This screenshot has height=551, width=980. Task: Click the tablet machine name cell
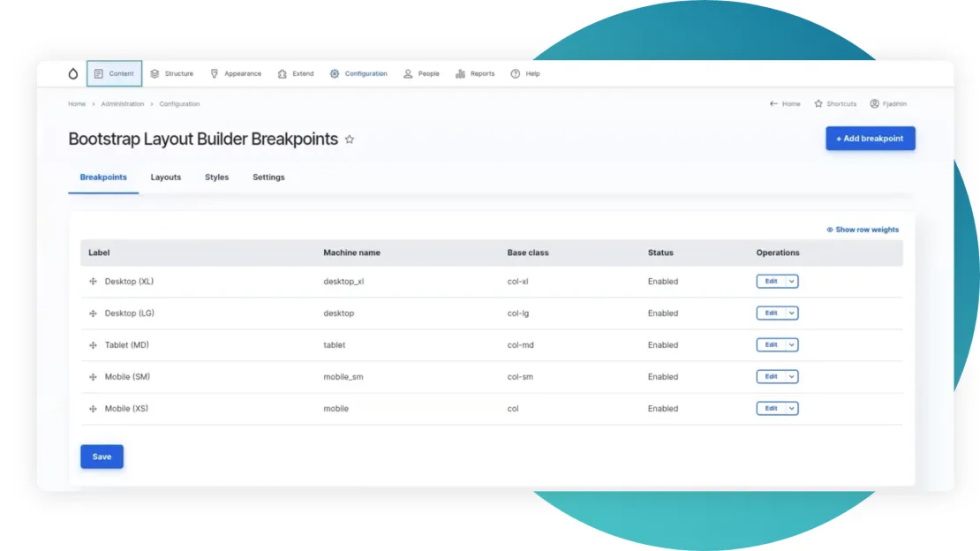coord(335,345)
